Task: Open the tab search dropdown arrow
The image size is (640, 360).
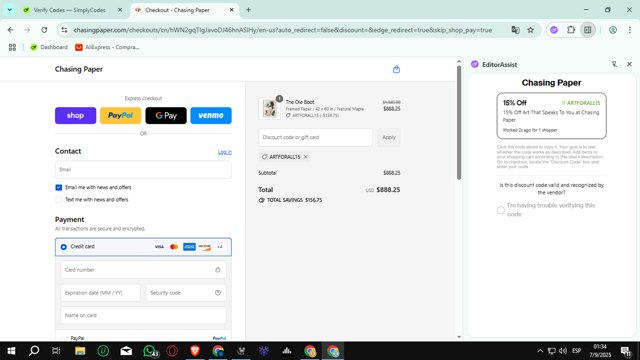Action: tap(9, 10)
